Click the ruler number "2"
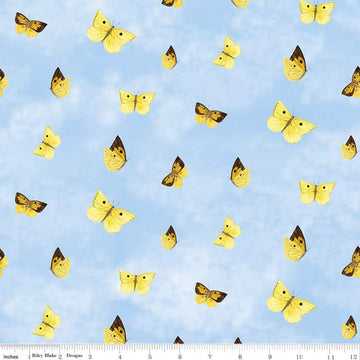The image size is (360, 360). (60, 356)
